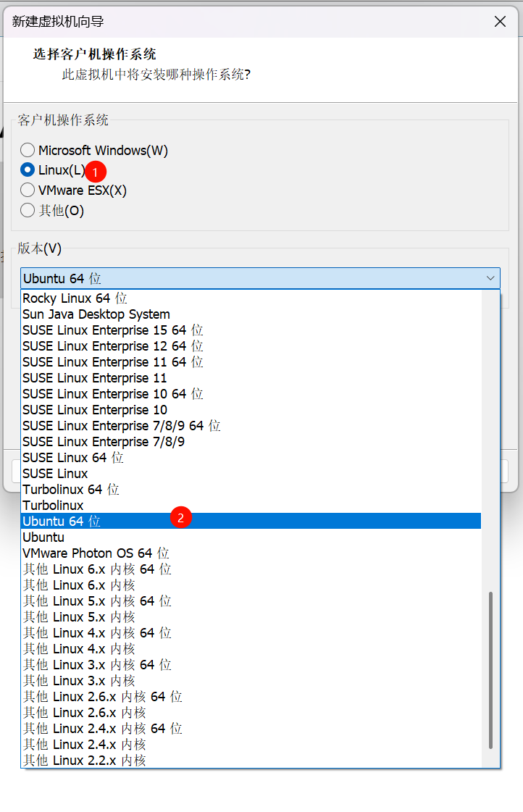The width and height of the screenshot is (523, 812).
Task: Select SUSE Linux Enterprise 15 64 位
Action: [x=251, y=330]
